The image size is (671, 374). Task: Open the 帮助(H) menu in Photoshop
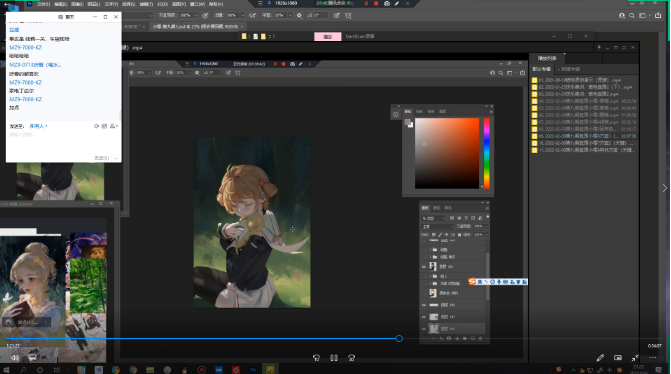pos(216,4)
